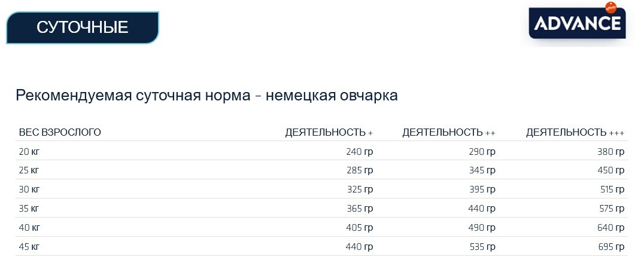Select the СУТОЧНЫЕ tab
The height and width of the screenshot is (266, 644).
[x=83, y=27]
